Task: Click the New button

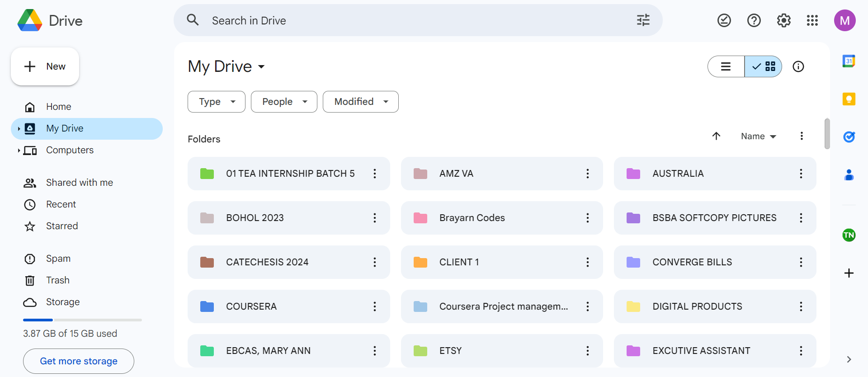Action: (45, 66)
